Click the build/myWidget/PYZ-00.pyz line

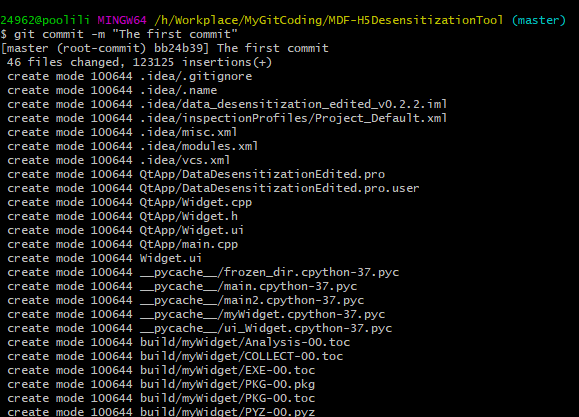(161, 412)
